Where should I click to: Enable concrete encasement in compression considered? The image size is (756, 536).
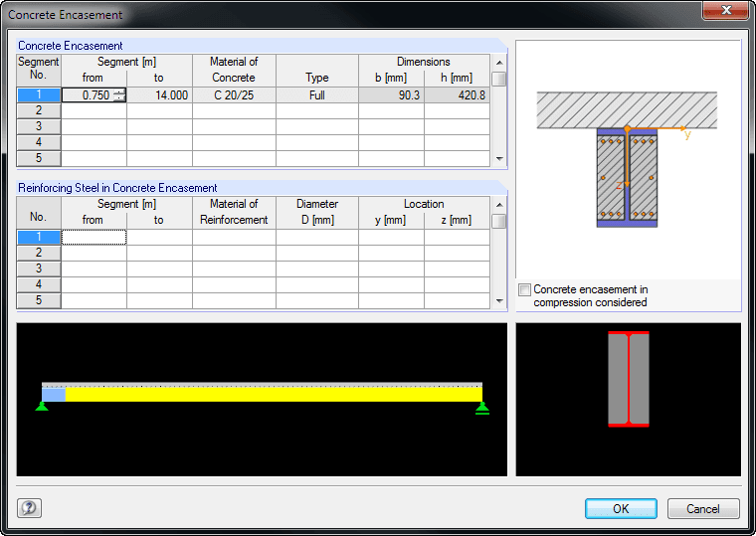tap(524, 289)
